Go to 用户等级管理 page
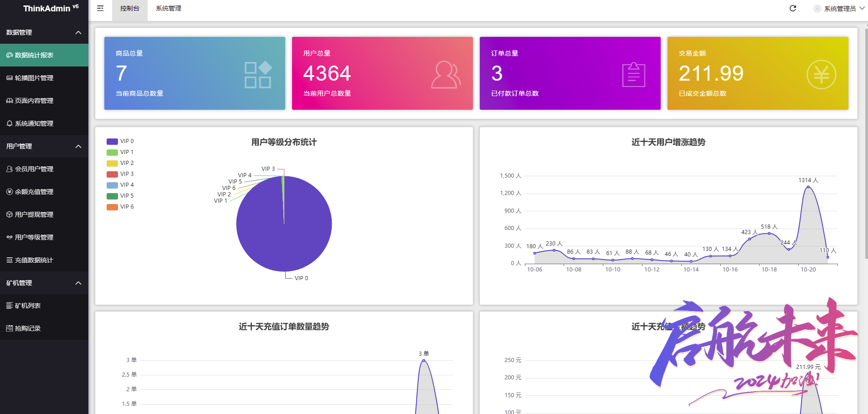The image size is (868, 414). pos(44,237)
